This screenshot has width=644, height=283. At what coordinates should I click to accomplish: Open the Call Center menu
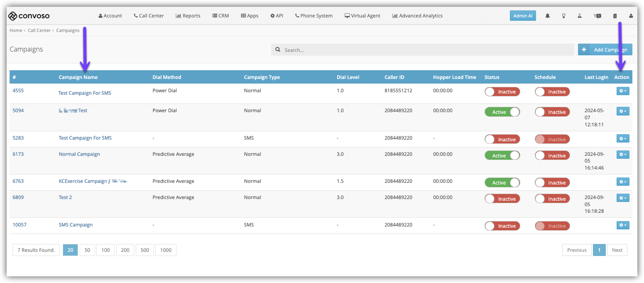click(149, 16)
